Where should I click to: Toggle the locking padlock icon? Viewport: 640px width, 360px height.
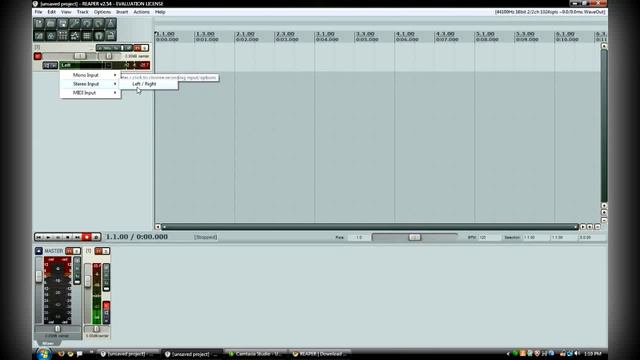[x=111, y=36]
